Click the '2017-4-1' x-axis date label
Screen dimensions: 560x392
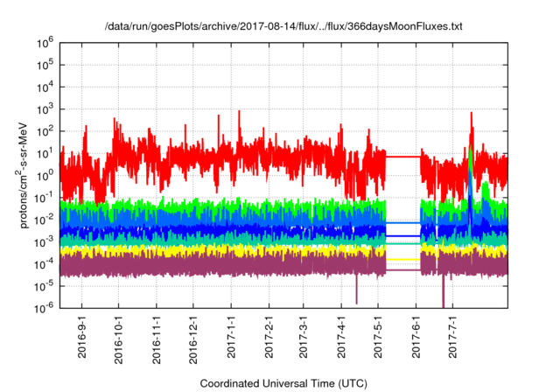[341, 336]
